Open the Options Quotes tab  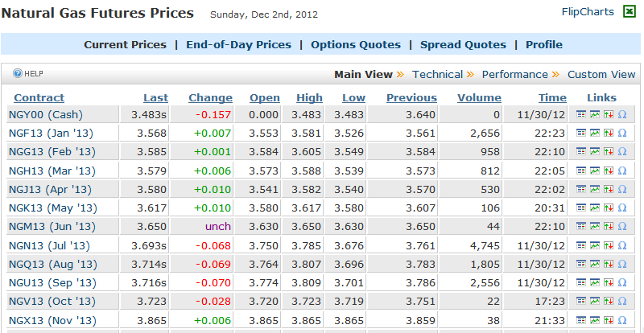click(356, 45)
